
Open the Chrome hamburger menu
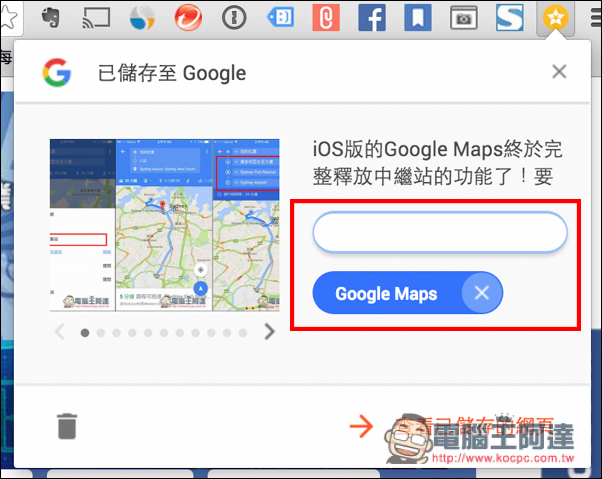click(x=596, y=18)
